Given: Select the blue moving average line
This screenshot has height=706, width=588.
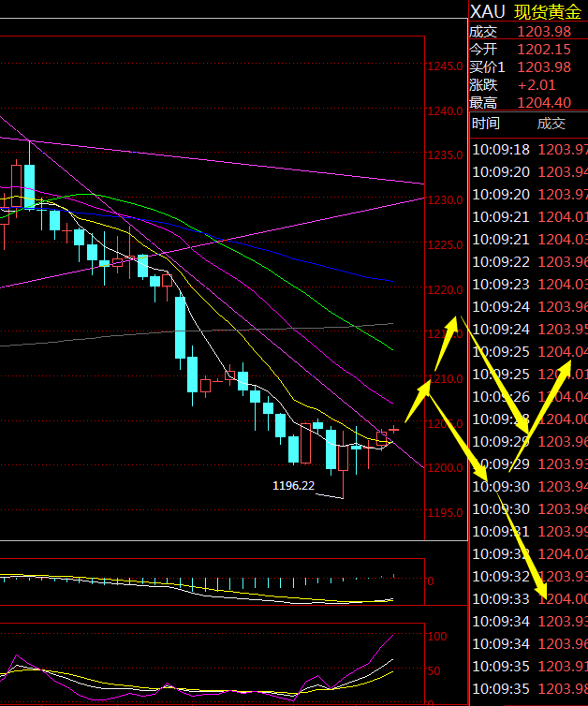Looking at the screenshot, I should [293, 258].
